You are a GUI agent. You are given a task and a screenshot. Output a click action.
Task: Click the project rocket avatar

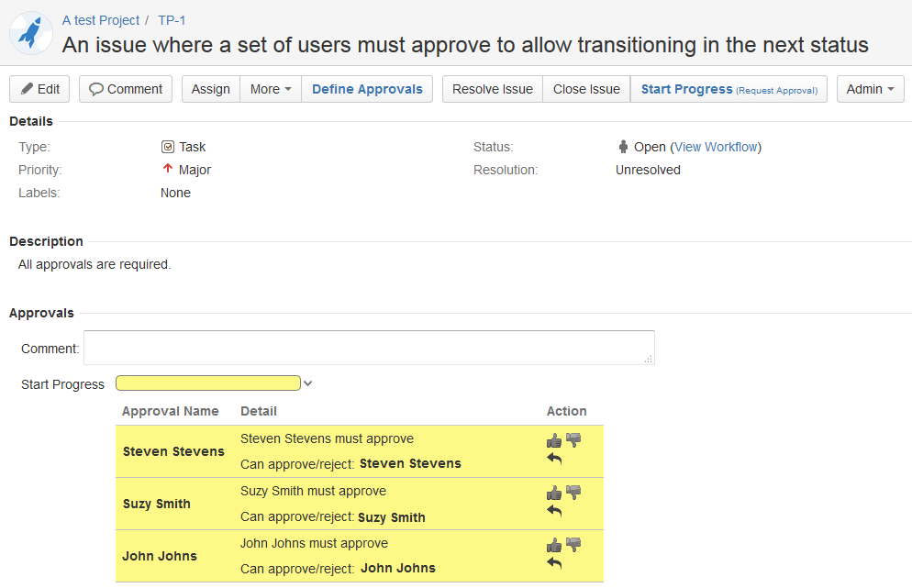click(x=31, y=33)
